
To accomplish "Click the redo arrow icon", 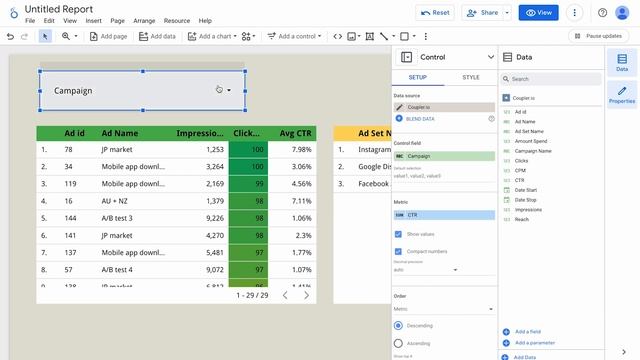I will click(24, 36).
